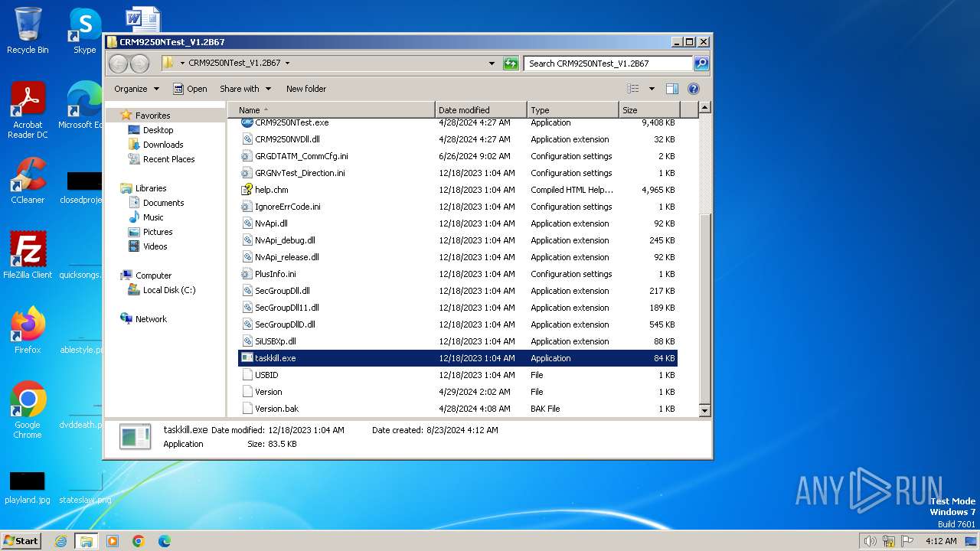Select Network in navigation pane
The height and width of the screenshot is (551, 980).
(x=151, y=319)
